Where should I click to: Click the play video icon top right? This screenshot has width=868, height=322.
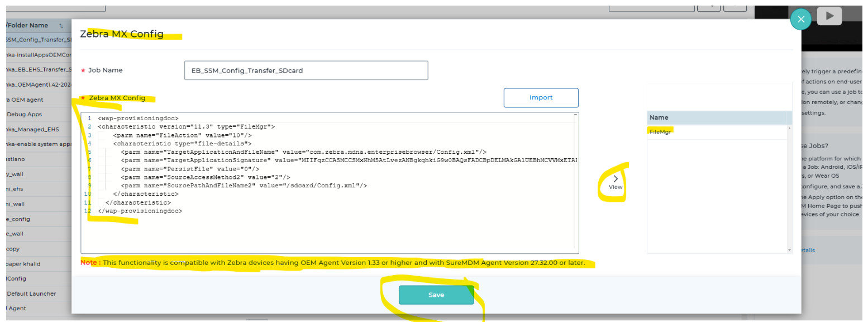point(829,16)
